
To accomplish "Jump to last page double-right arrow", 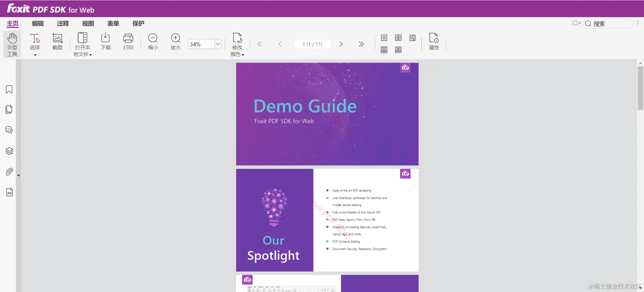I will 361,44.
